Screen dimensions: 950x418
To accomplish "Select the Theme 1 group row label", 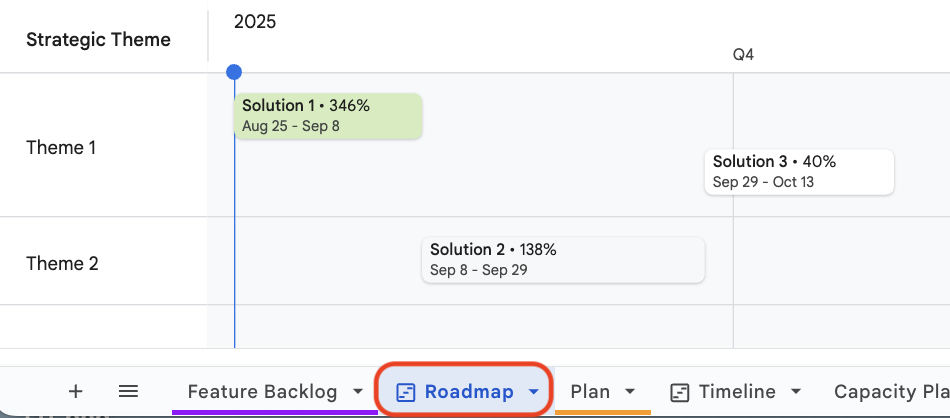I will coord(61,148).
